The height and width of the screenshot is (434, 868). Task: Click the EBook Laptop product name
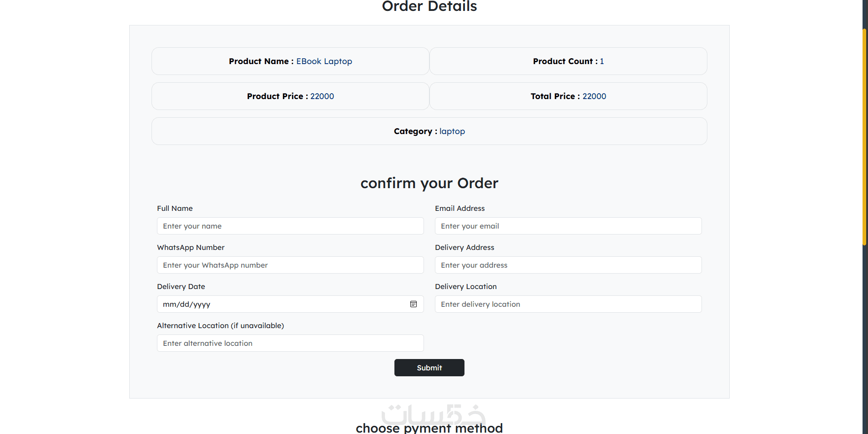(324, 61)
